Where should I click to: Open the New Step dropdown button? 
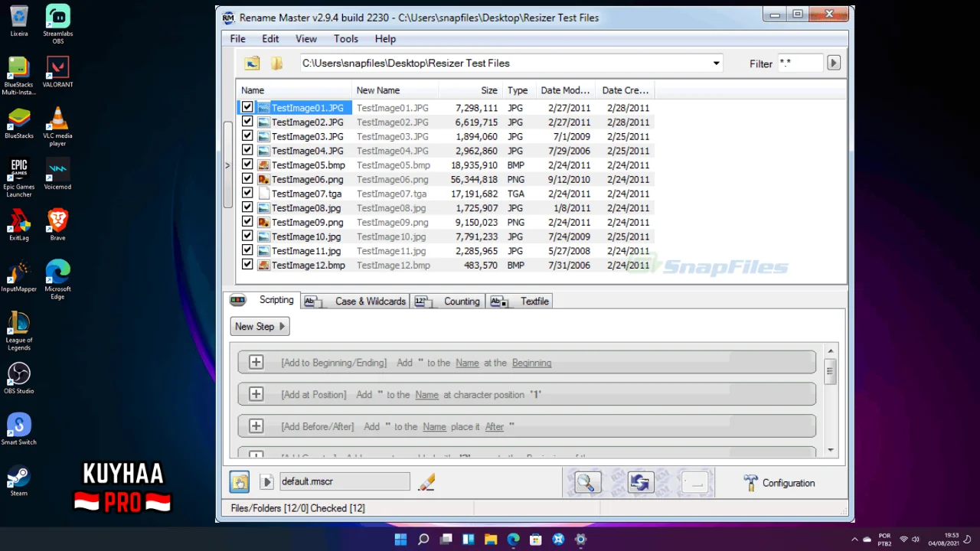click(x=260, y=327)
